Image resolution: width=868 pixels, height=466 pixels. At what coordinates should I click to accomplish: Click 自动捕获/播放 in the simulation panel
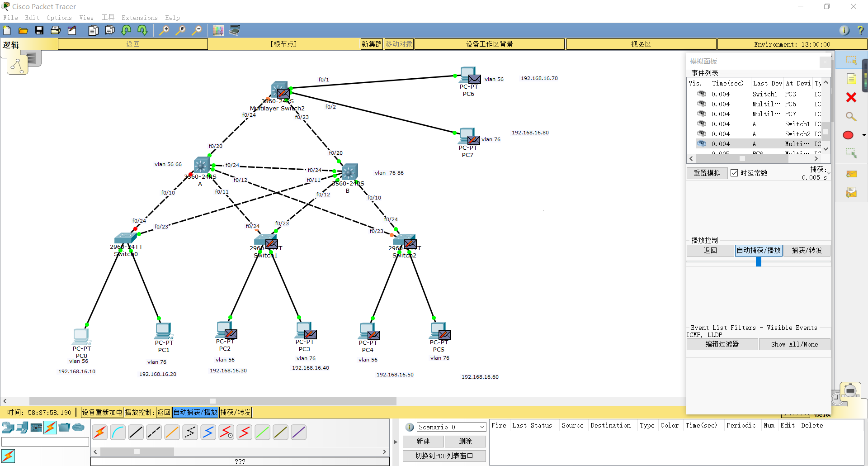[758, 251]
